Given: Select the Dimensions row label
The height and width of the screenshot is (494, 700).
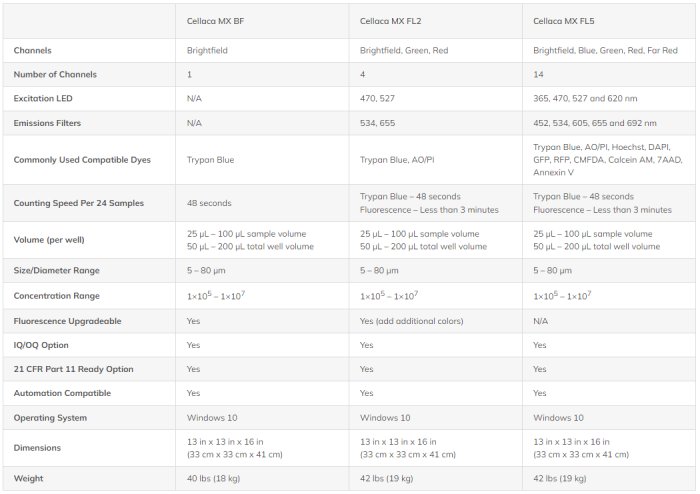Looking at the screenshot, I should tap(38, 448).
